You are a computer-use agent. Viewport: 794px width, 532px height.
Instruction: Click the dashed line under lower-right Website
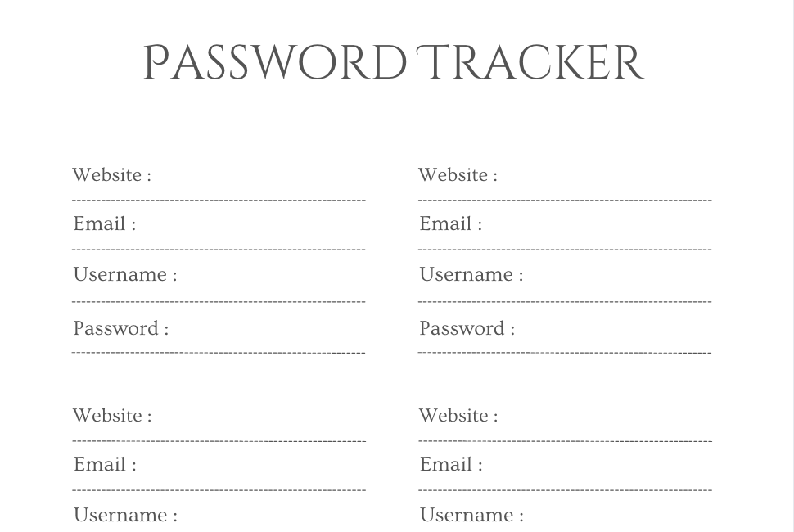tap(565, 441)
